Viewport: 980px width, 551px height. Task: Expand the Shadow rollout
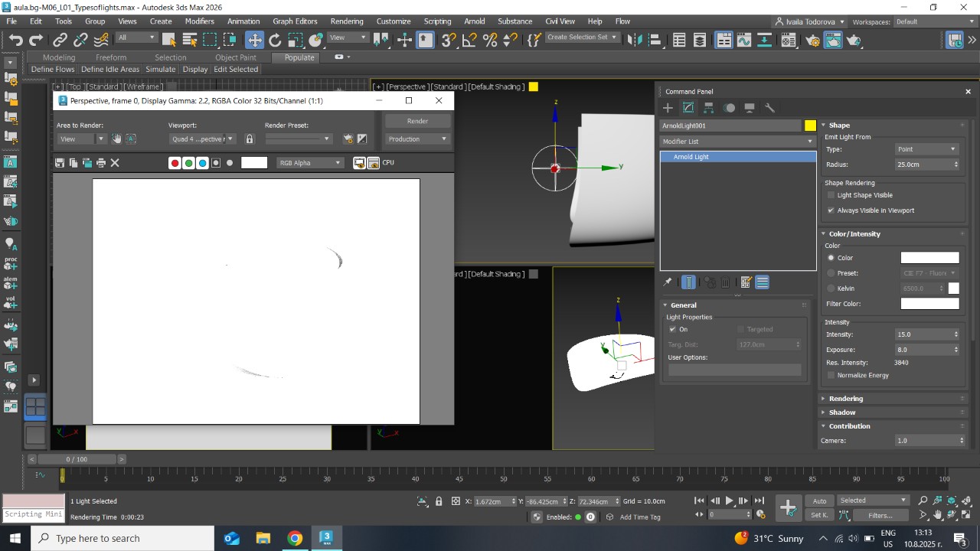[x=842, y=412]
